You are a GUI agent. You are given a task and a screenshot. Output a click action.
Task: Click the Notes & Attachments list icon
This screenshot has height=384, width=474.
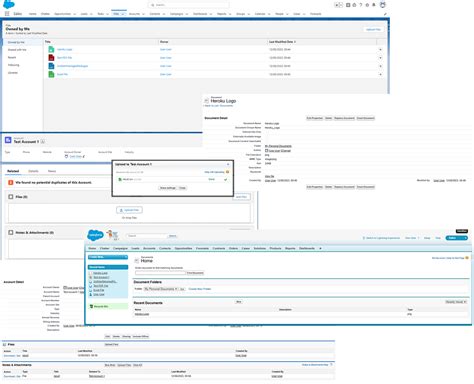(11, 232)
